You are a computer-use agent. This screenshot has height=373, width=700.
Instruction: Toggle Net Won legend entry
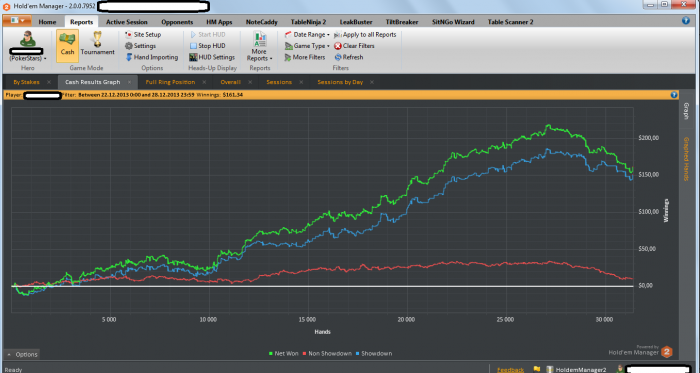click(x=283, y=353)
